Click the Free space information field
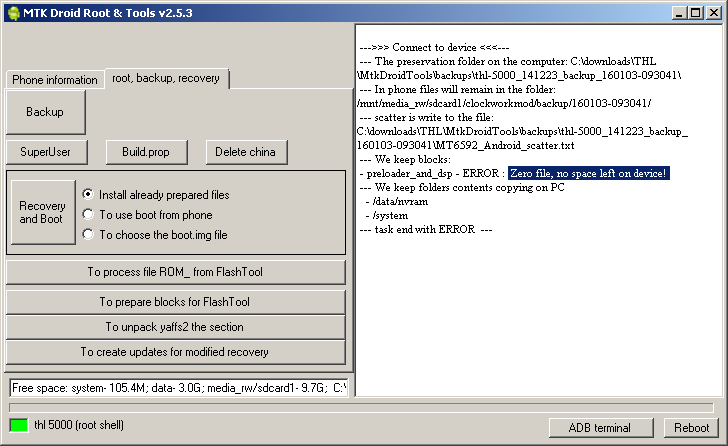728x446 pixels. point(179,388)
